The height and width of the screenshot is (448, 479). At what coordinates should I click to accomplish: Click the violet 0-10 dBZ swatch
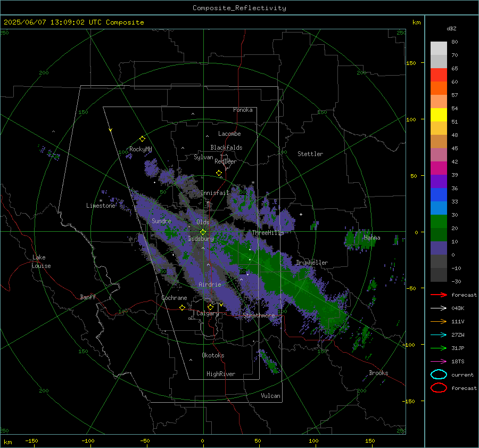point(439,248)
